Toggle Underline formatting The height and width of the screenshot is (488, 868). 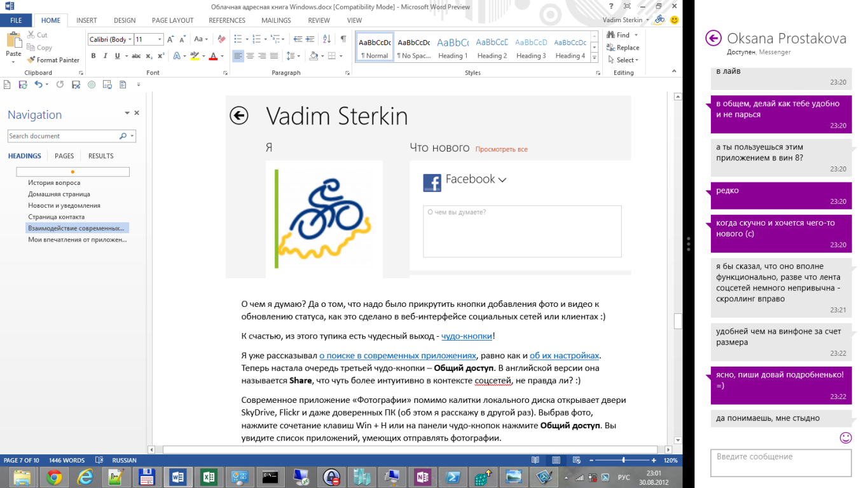click(x=118, y=56)
